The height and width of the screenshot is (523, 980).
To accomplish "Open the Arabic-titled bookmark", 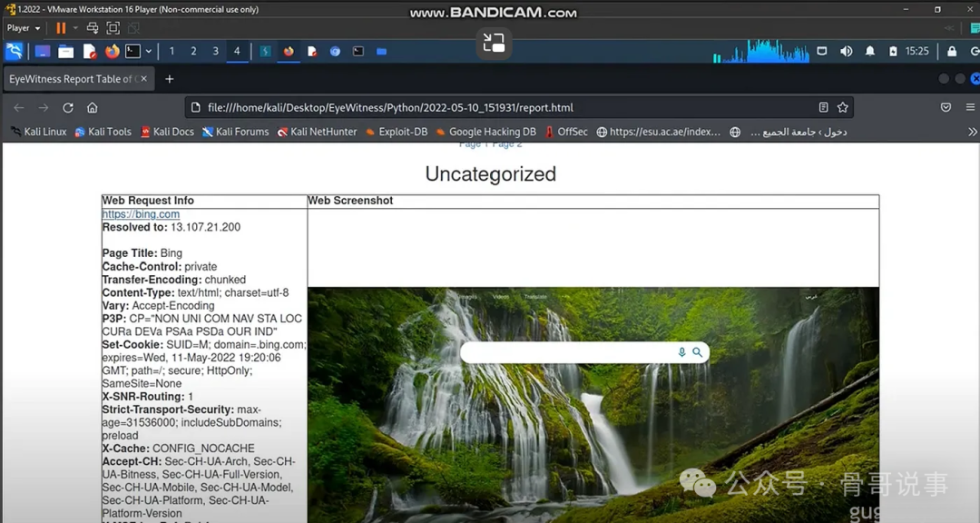I will [x=789, y=132].
